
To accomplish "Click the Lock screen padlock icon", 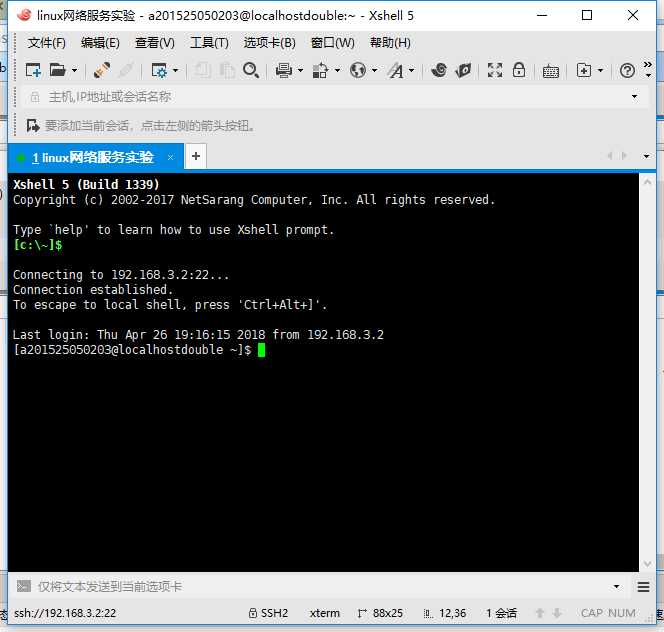I will [x=519, y=70].
